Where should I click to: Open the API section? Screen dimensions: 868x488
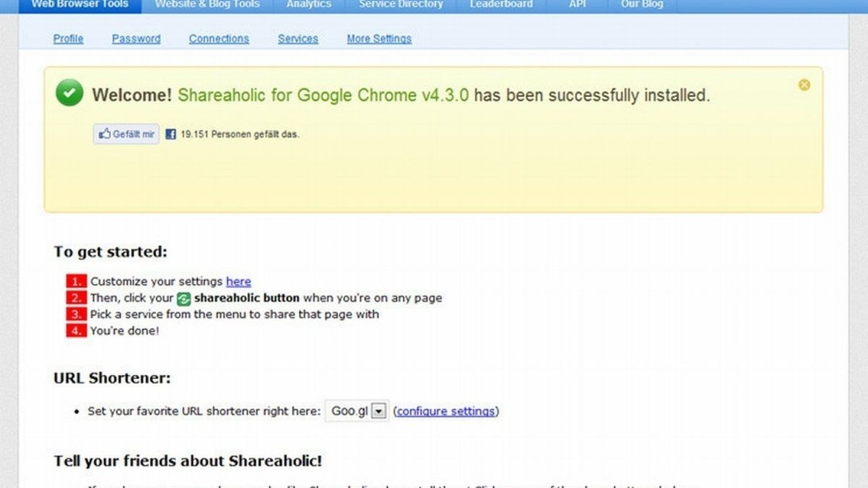click(x=576, y=4)
